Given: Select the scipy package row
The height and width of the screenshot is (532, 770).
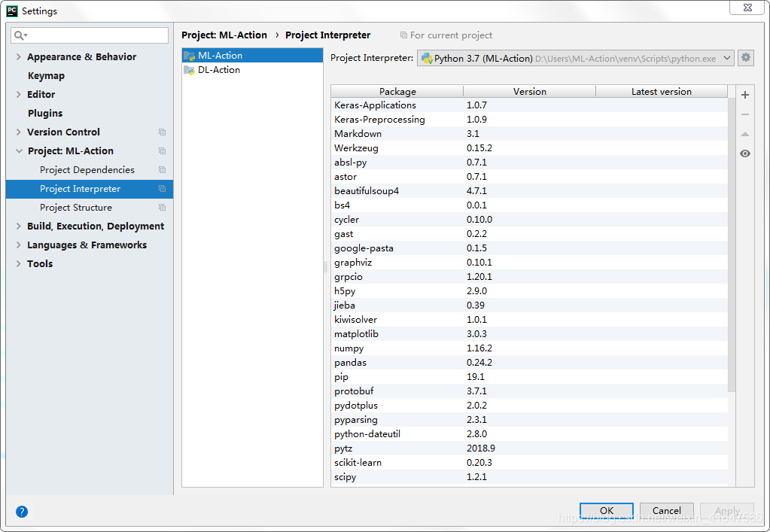Looking at the screenshot, I should click(529, 476).
